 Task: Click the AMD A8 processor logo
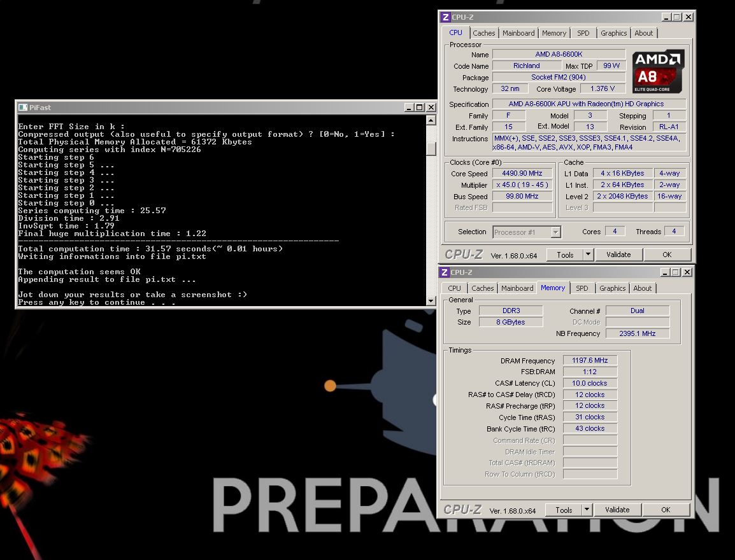pos(658,72)
